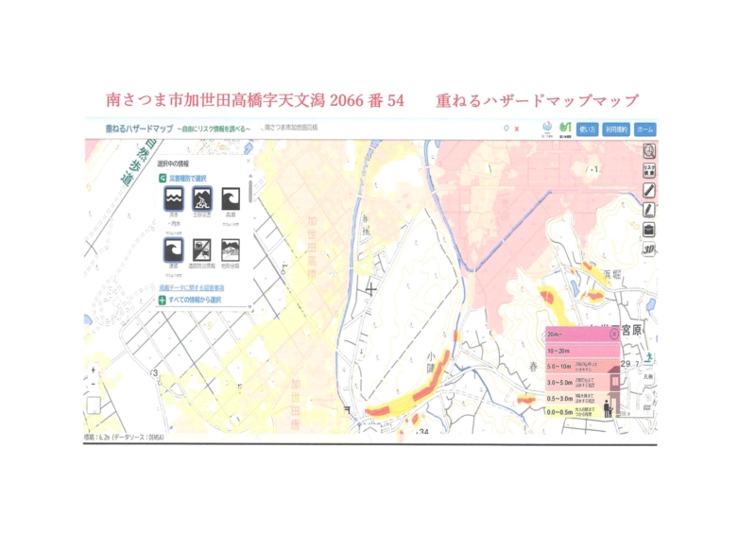Open the 利用規約 (Terms of use) page

click(x=616, y=129)
